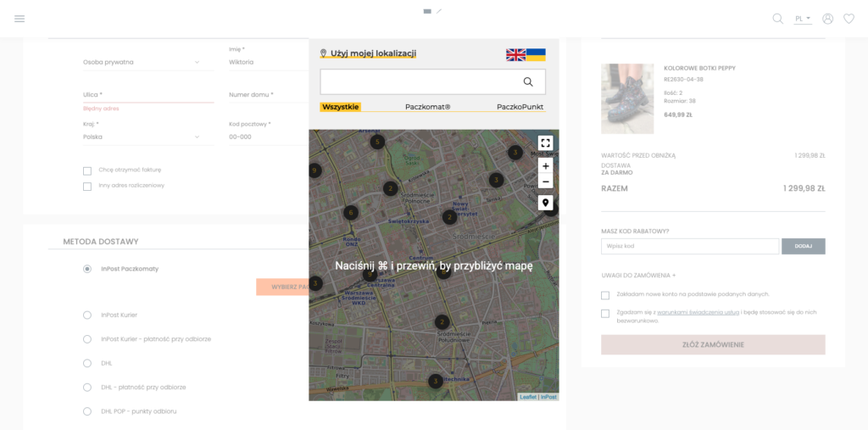Click the Kolorowe Botki Peppy product title
868x430 pixels.
pyautogui.click(x=699, y=68)
